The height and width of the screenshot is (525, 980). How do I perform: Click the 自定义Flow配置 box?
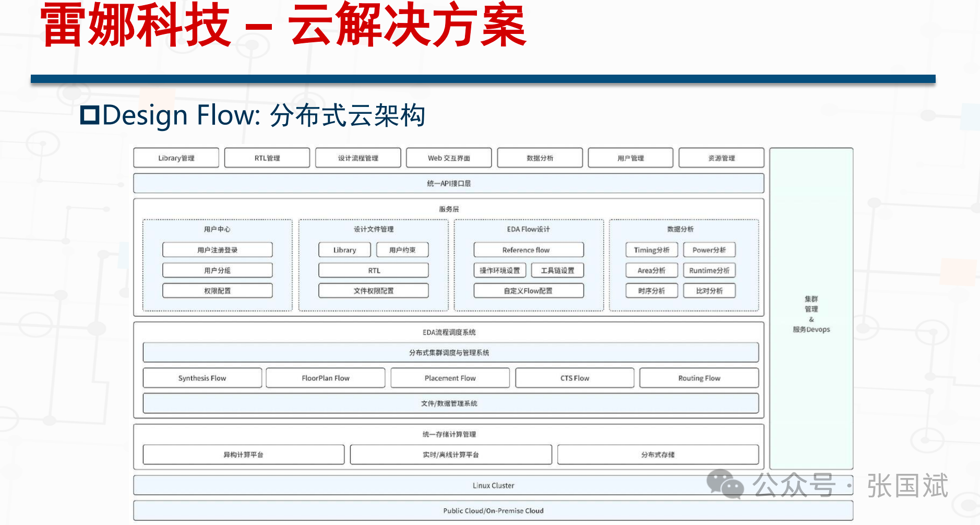pos(529,291)
